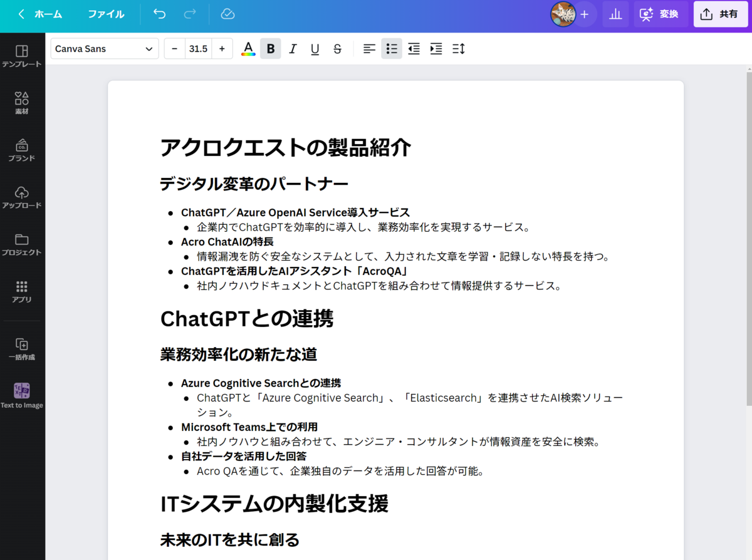Viewport: 752px width, 560px height.
Task: Click subheading デジタル変革のパートナー
Action: 254,184
